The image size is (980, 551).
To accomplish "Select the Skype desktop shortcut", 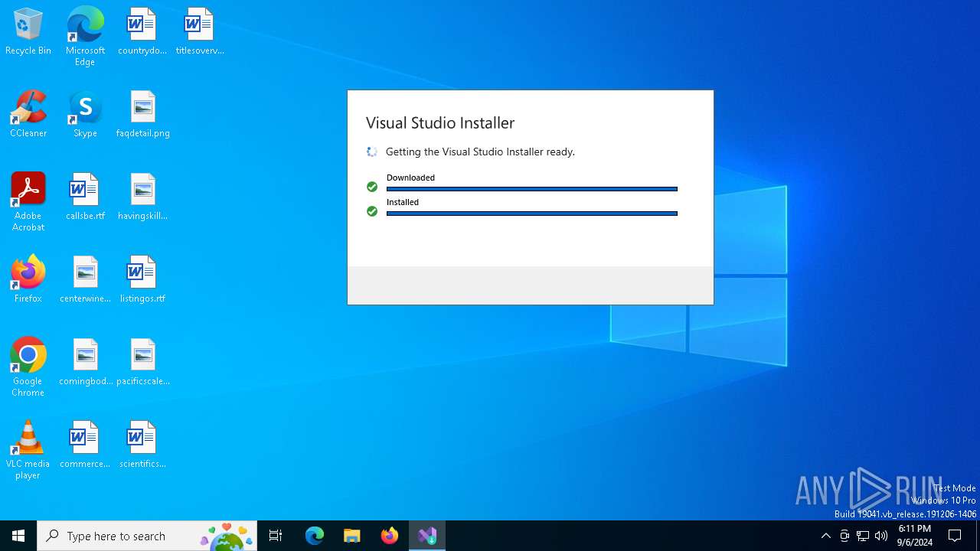I will (x=85, y=114).
